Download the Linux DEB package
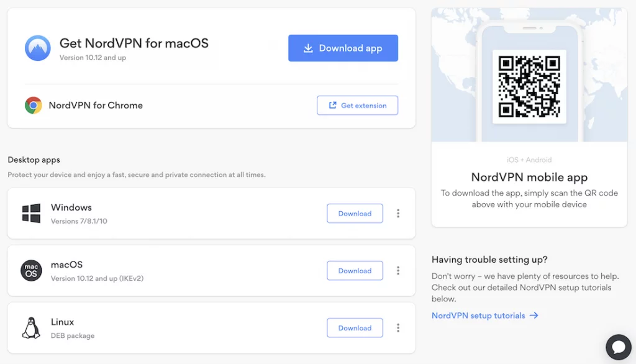The height and width of the screenshot is (364, 636). [x=355, y=328]
